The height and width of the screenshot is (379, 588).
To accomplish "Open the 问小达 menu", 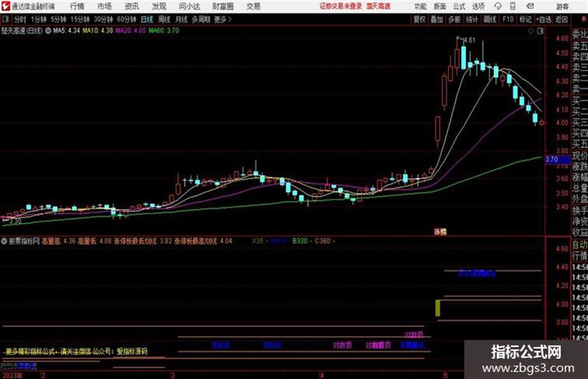I will point(189,6).
